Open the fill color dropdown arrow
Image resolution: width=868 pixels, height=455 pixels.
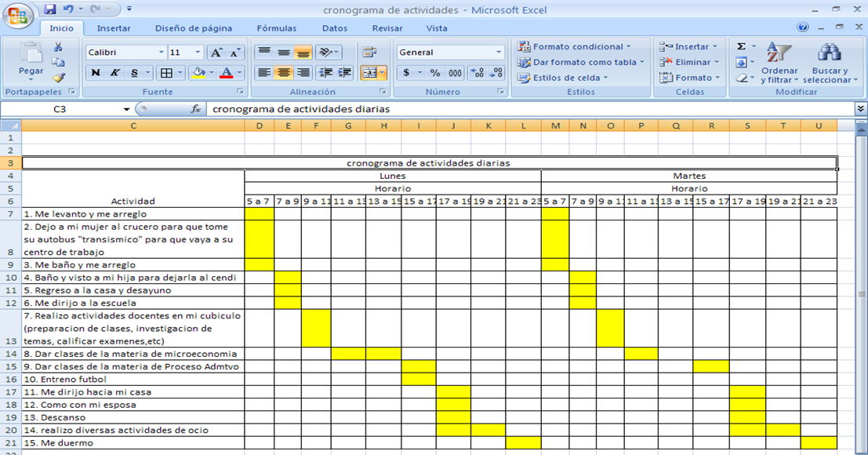pyautogui.click(x=211, y=72)
